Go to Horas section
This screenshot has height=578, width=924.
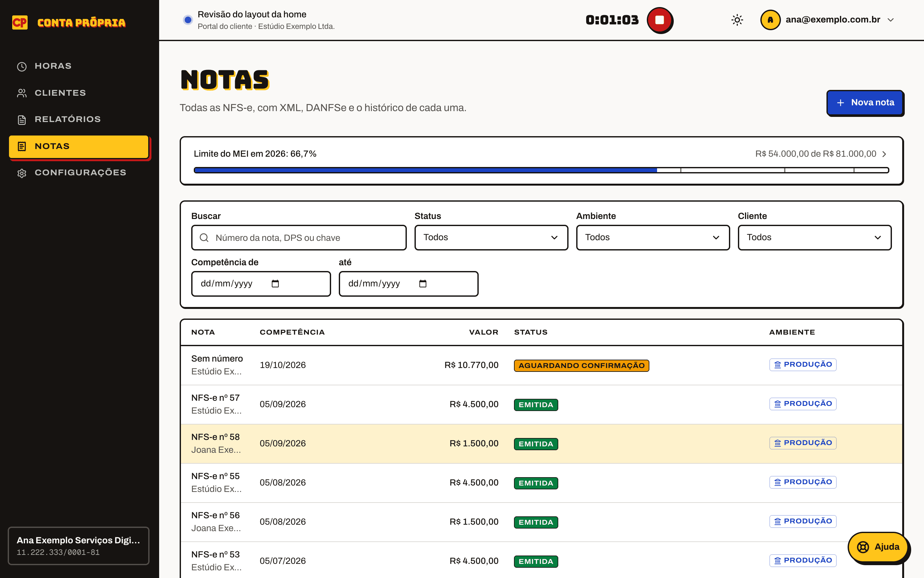(79, 66)
